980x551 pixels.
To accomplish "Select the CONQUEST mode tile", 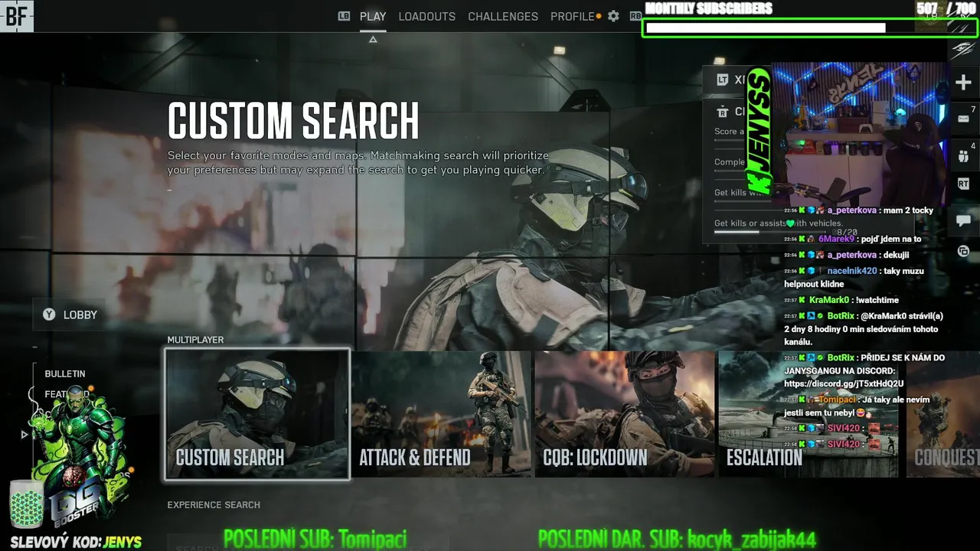I will click(x=943, y=414).
